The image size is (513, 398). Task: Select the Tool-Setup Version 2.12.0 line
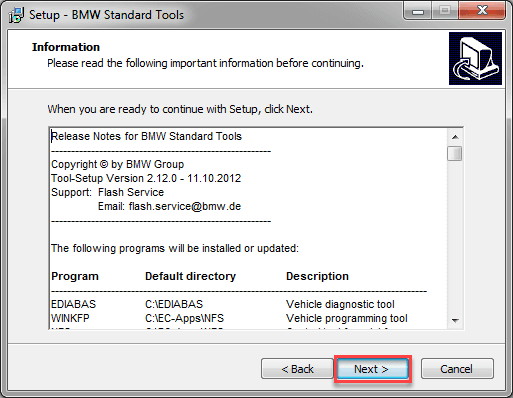pos(146,178)
